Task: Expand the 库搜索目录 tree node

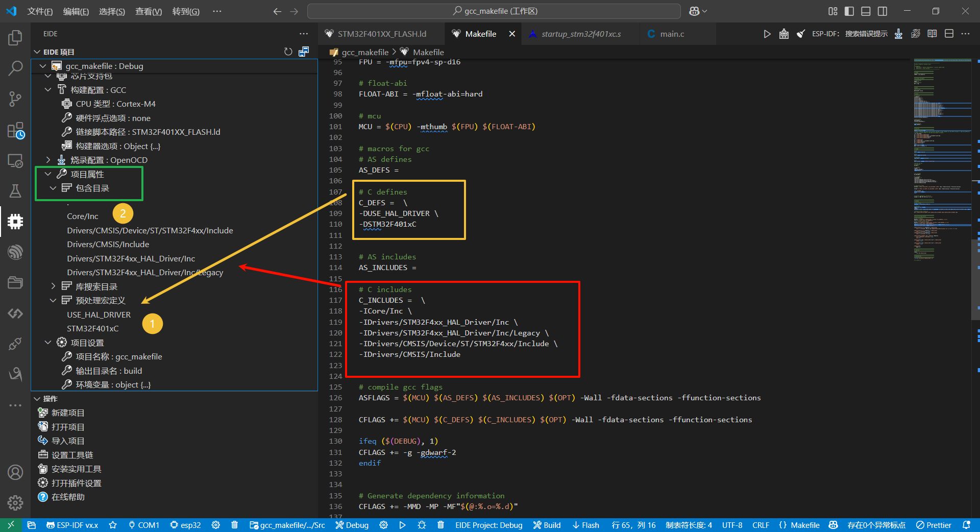Action: pos(53,286)
